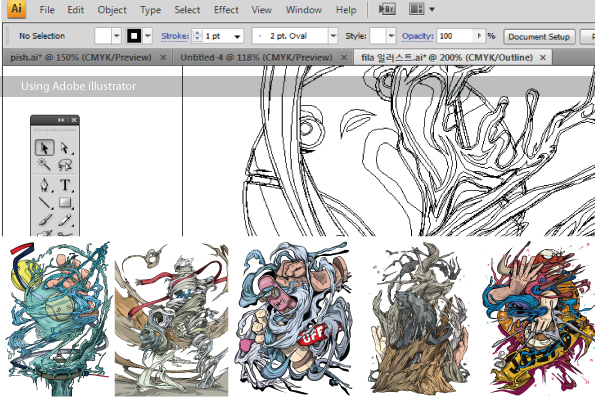595x403 pixels.
Task: Open the Stroke panel link
Action: (x=175, y=36)
